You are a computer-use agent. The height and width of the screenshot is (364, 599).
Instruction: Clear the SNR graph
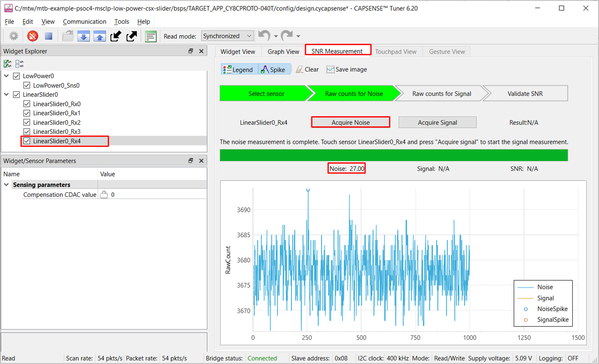[307, 69]
